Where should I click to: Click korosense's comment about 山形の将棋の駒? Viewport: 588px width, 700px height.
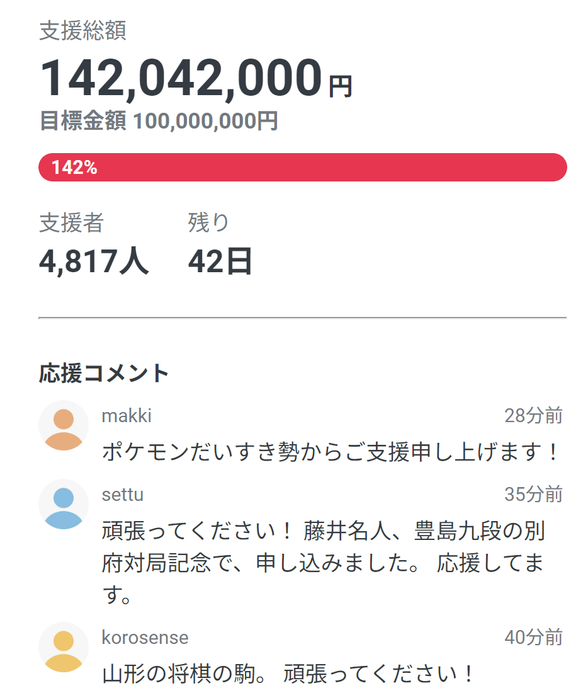click(x=288, y=675)
